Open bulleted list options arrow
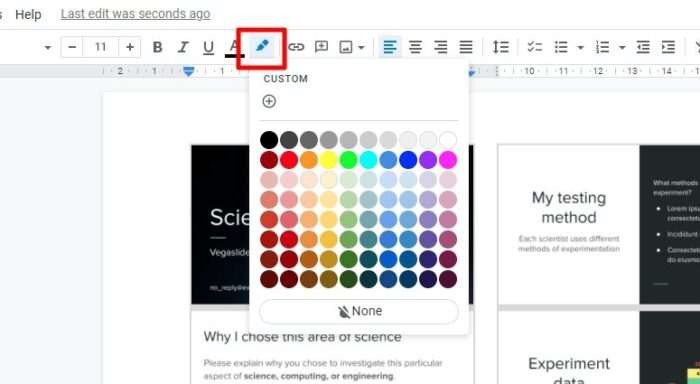Viewport: 700px width, 384px height. (x=580, y=47)
